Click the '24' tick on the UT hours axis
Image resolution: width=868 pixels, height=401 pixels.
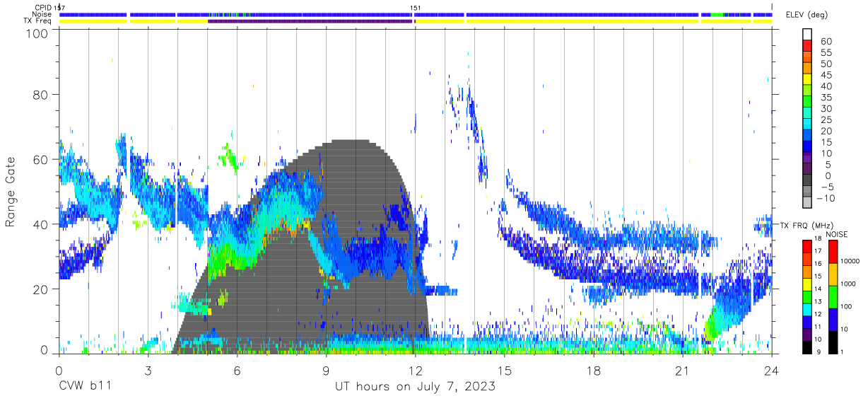tap(772, 370)
